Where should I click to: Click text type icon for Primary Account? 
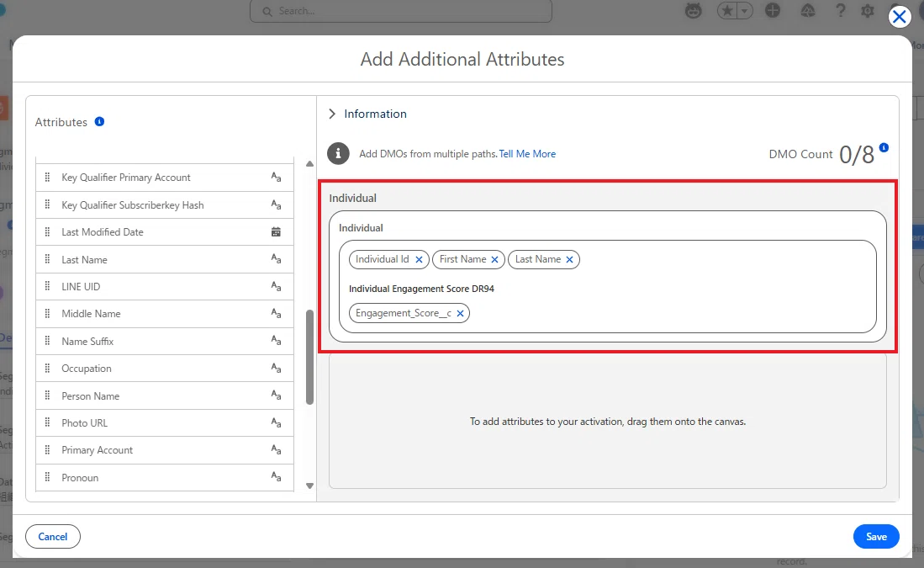tap(276, 450)
